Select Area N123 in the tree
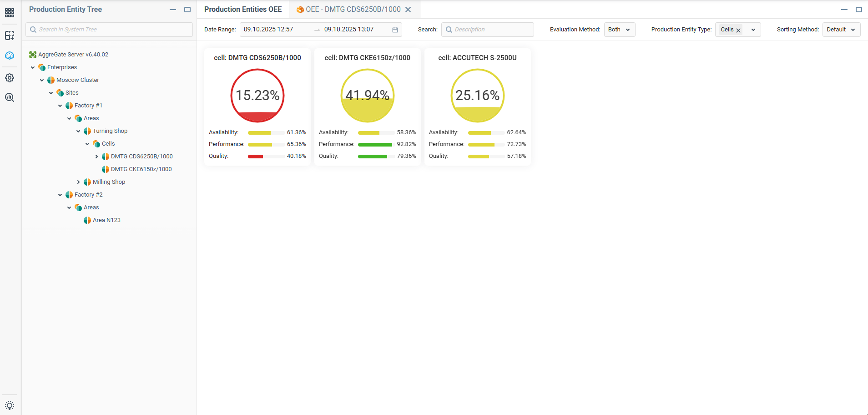868x415 pixels. coord(106,220)
